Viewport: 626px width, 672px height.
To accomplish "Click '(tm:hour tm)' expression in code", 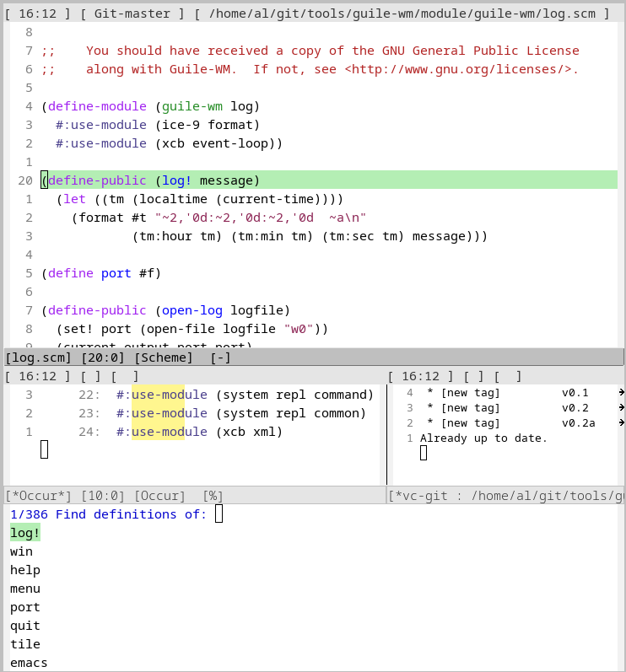I will pos(177,236).
